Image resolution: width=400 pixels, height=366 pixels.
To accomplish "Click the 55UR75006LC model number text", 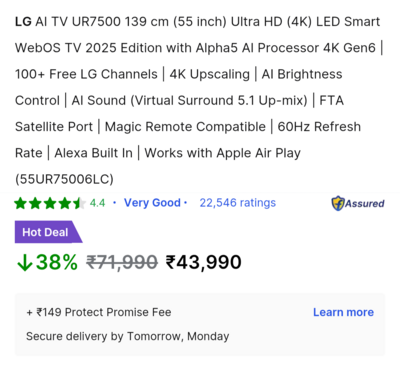I will (x=64, y=179).
